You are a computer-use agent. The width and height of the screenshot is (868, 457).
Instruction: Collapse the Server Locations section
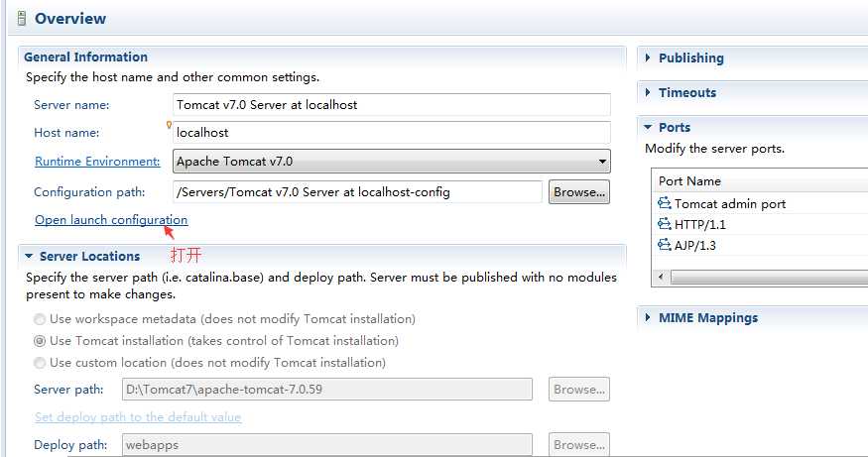(x=29, y=256)
